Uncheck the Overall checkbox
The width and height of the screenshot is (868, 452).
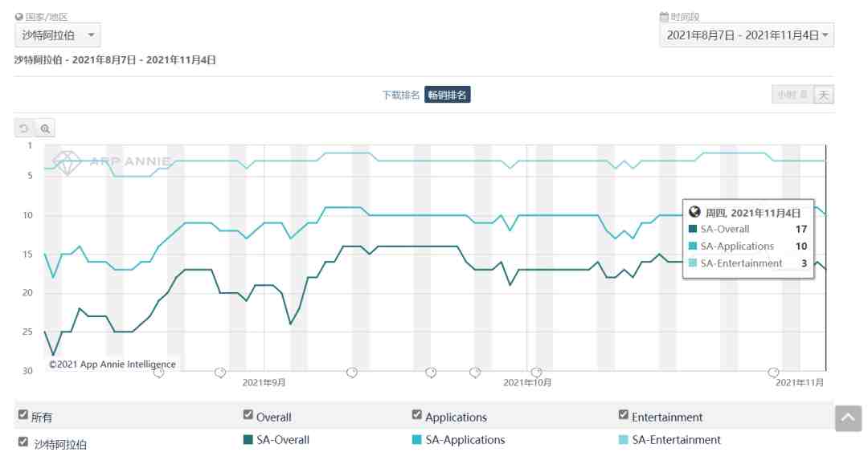248,414
